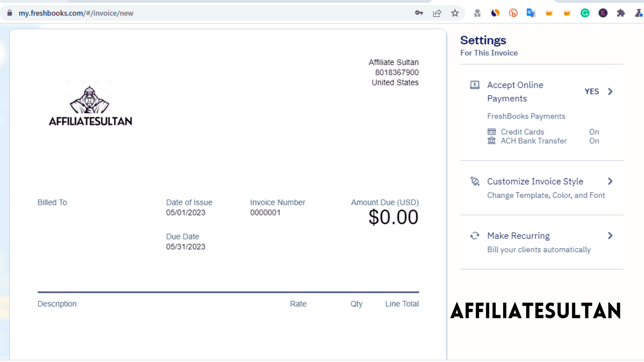
Task: Click the Accept Online Payments icon
Action: pyautogui.click(x=475, y=85)
